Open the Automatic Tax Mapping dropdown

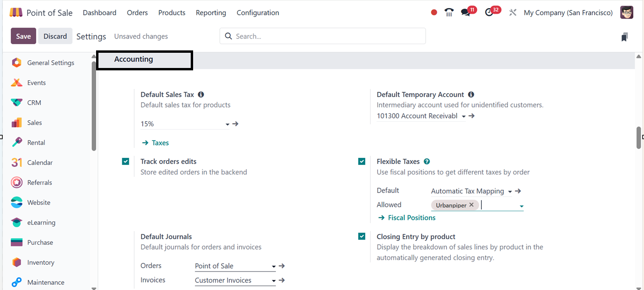point(510,192)
